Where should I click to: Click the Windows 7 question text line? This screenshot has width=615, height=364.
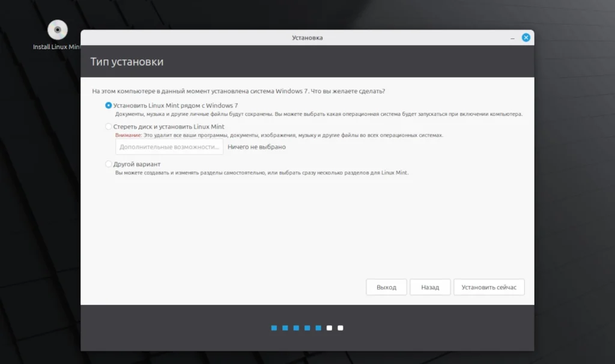click(x=238, y=91)
